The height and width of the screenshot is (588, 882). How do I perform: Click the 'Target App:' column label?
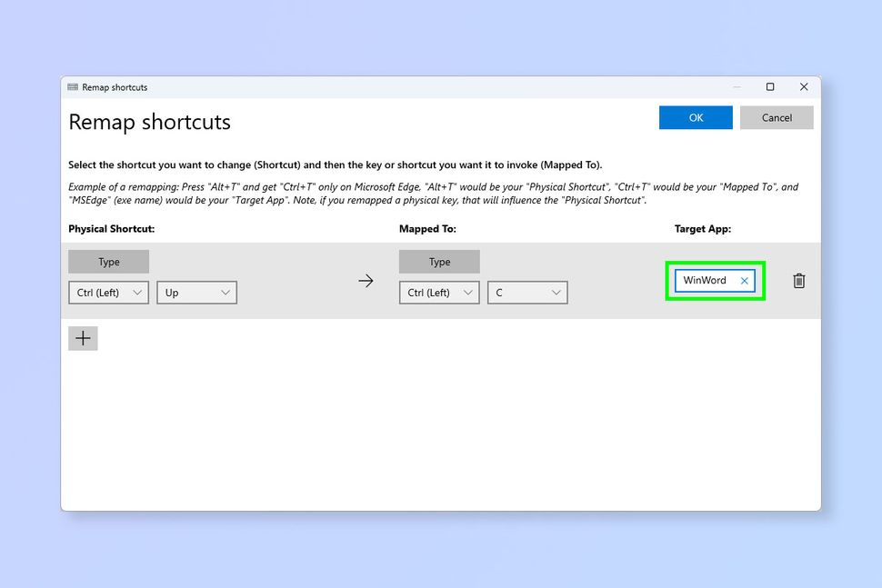(x=703, y=229)
